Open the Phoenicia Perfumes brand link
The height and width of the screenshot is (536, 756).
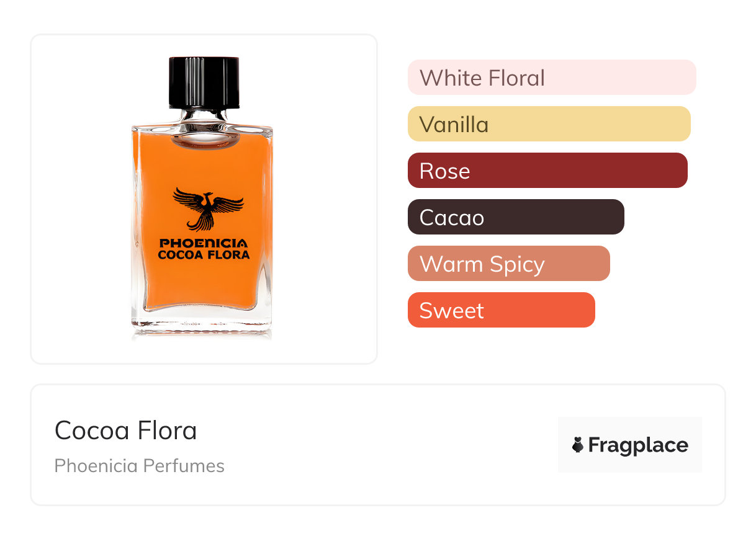click(140, 466)
